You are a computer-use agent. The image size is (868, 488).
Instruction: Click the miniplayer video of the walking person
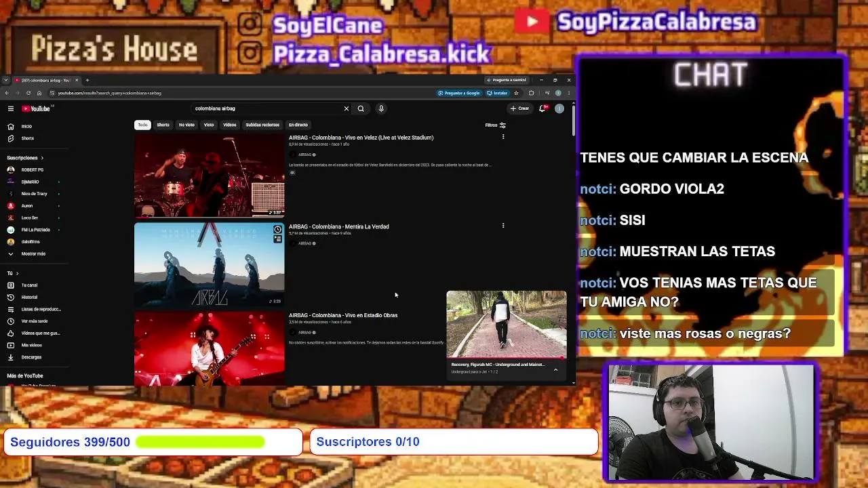tap(507, 324)
